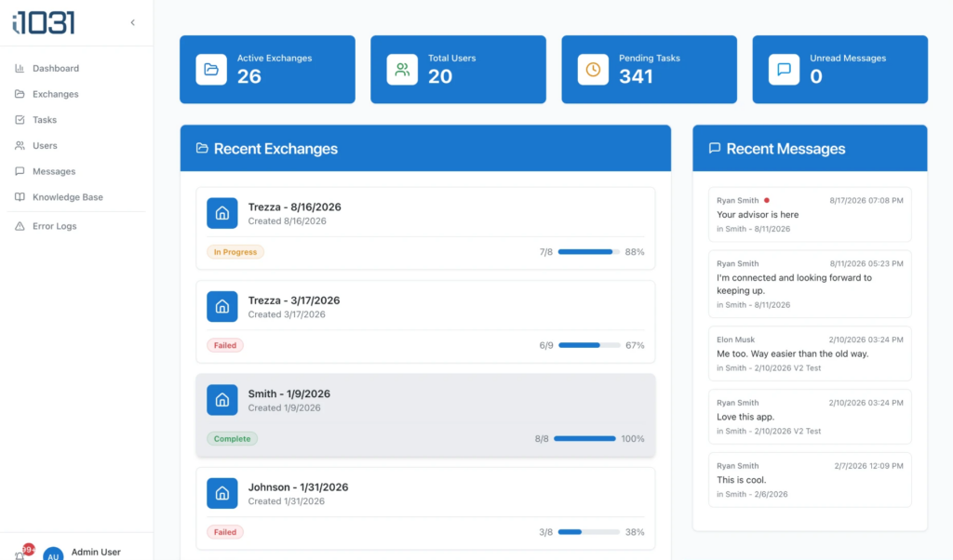The height and width of the screenshot is (560, 953).
Task: Open the Dashboard menu item
Action: tap(76, 69)
